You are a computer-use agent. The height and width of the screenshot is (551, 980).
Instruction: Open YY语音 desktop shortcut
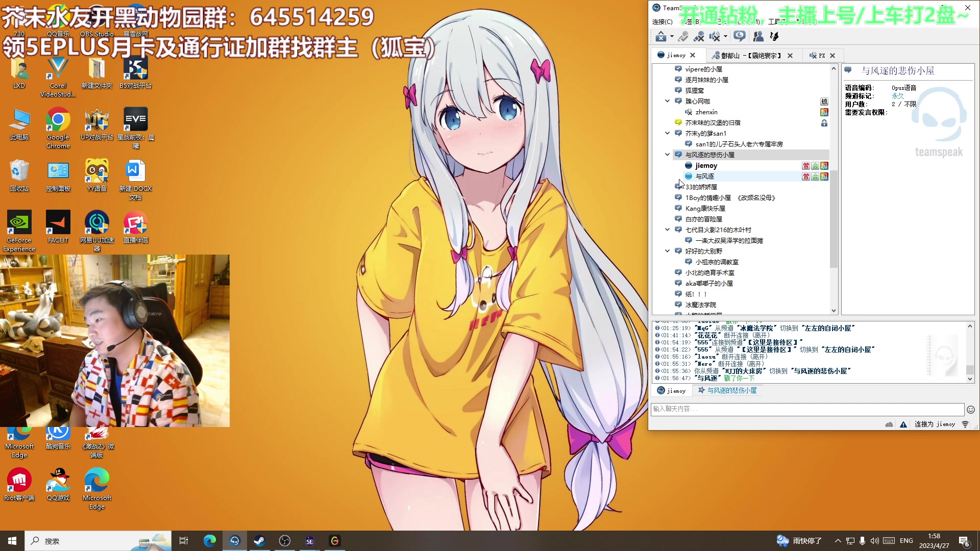click(97, 175)
